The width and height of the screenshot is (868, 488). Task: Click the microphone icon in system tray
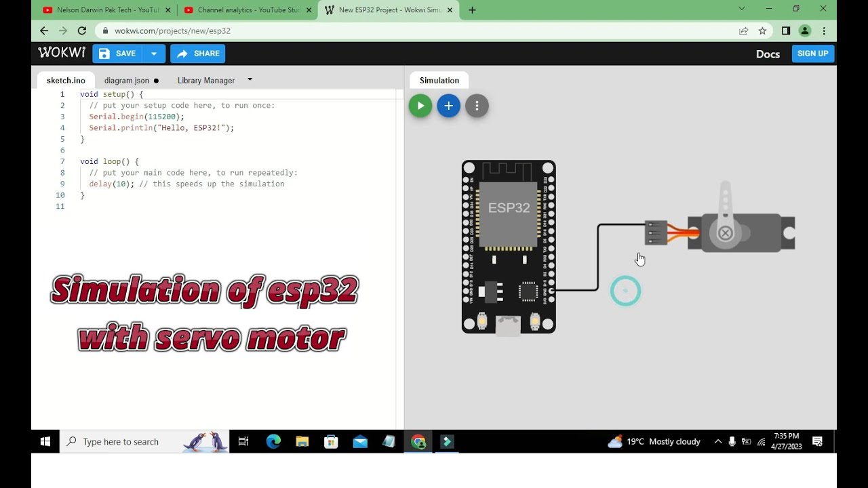732,441
